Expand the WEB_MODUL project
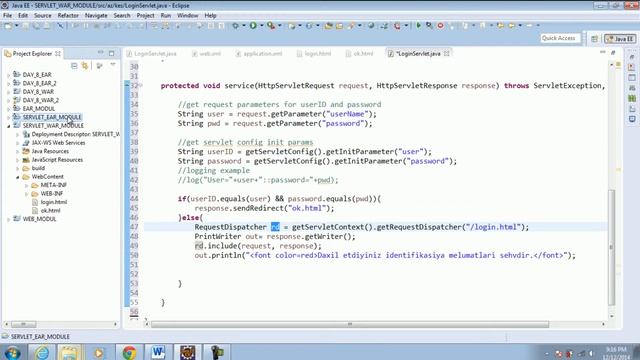This screenshot has width=640, height=360. [9, 219]
